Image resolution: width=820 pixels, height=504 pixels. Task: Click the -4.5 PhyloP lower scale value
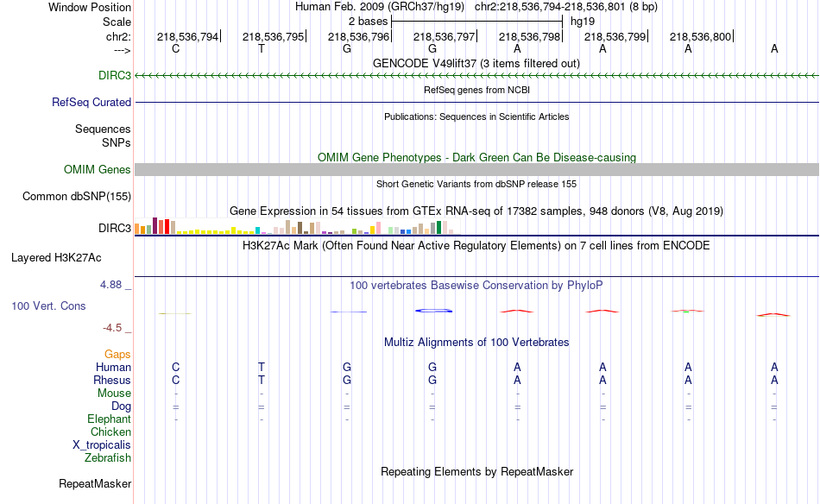112,328
